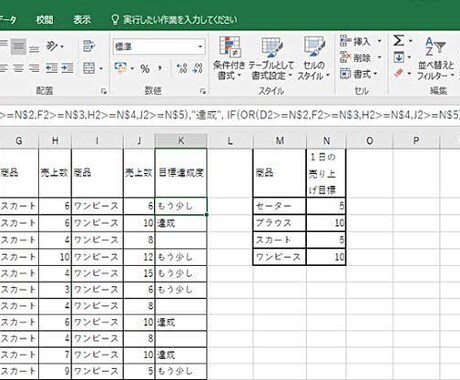Open セルのスタイル gallery
This screenshot has height=380, width=460.
click(313, 58)
